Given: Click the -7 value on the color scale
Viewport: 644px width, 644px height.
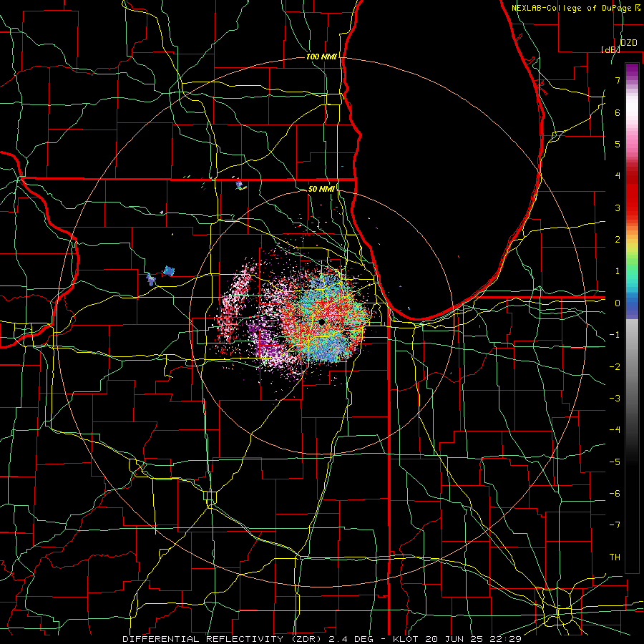Looking at the screenshot, I should [615, 525].
